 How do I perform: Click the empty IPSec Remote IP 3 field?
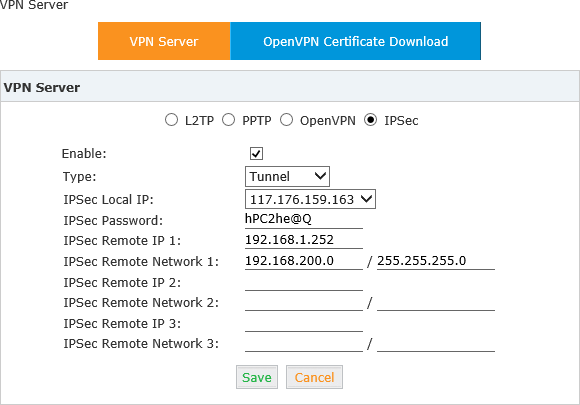[304, 324]
